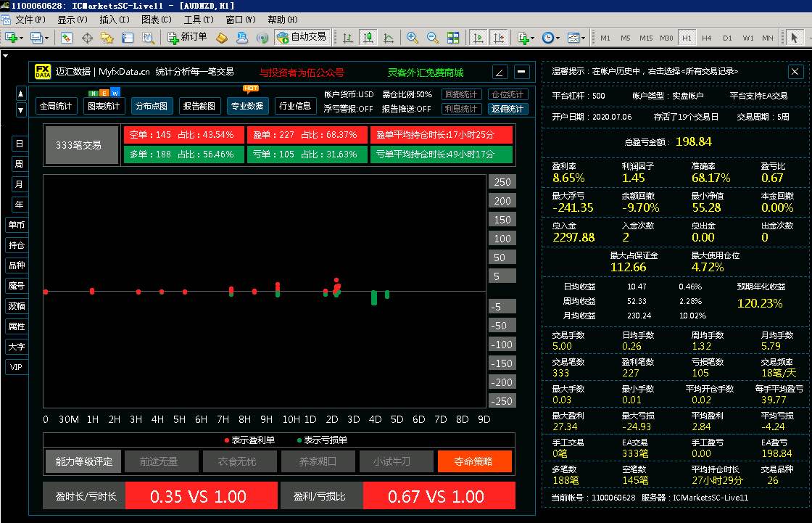Zoom in on the chart

(x=413, y=38)
